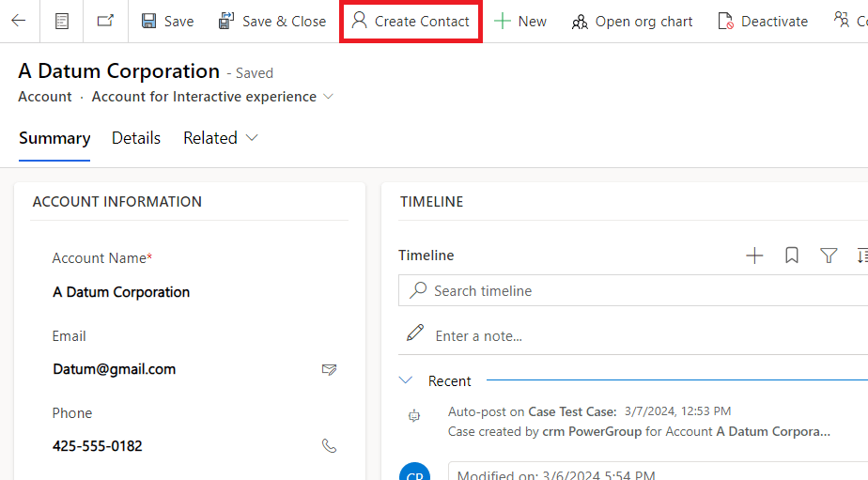The image size is (868, 480).
Task: Select the Summary tab
Action: coord(54,138)
